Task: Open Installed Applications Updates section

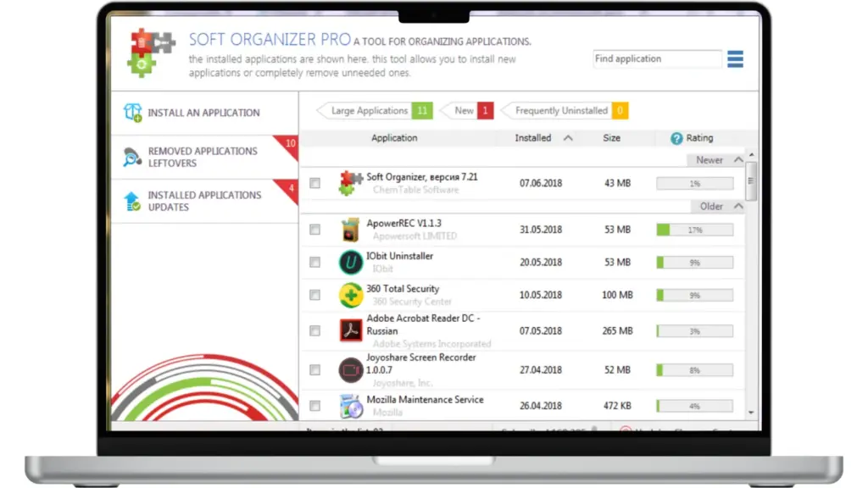Action: [203, 201]
